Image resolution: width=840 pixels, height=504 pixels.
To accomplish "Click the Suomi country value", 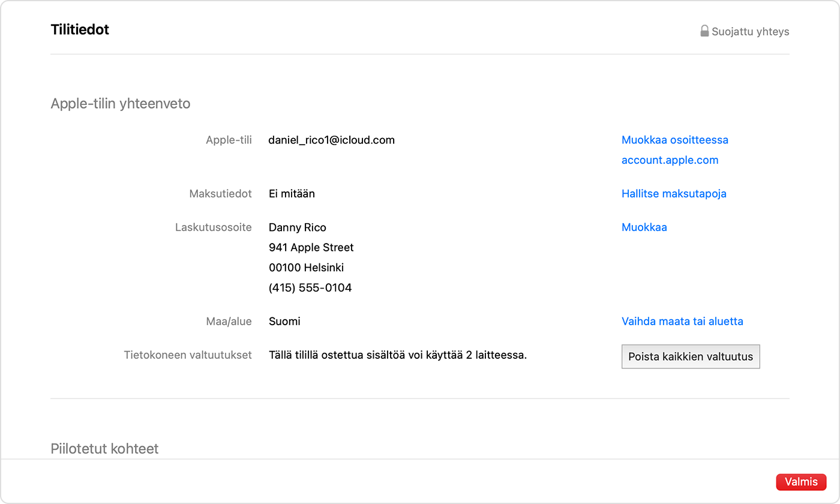I will [284, 321].
